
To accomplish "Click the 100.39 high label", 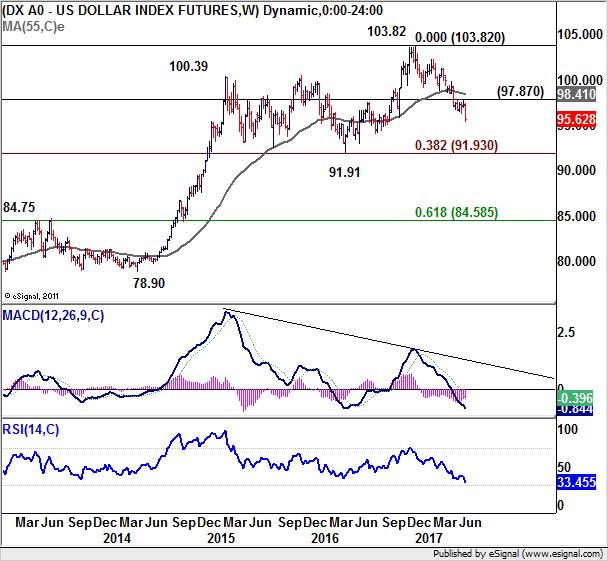I will click(x=188, y=66).
